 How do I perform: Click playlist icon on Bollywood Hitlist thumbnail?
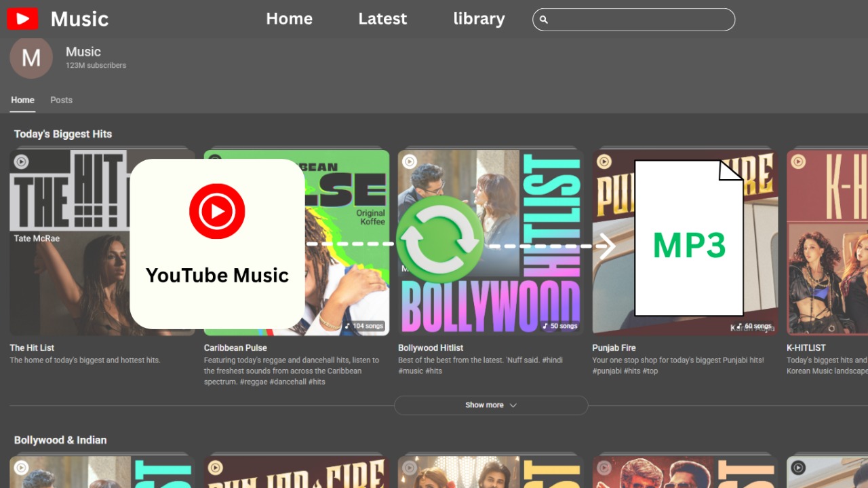[x=410, y=162]
